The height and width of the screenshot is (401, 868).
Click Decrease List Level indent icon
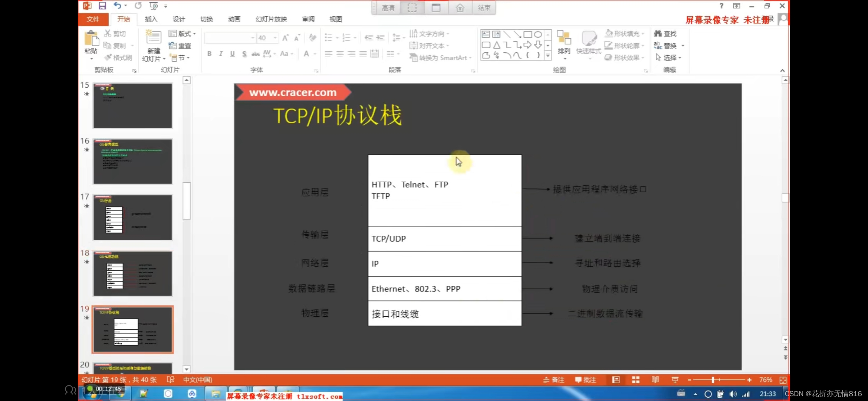click(368, 38)
